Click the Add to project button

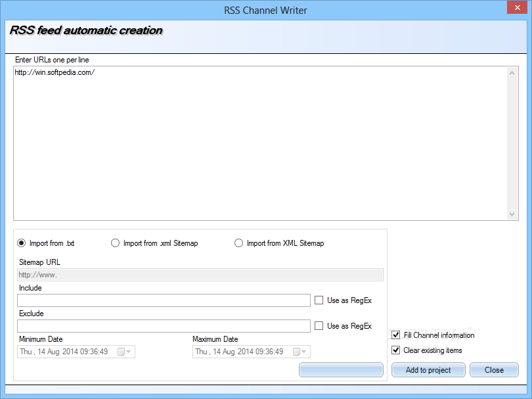coord(428,370)
